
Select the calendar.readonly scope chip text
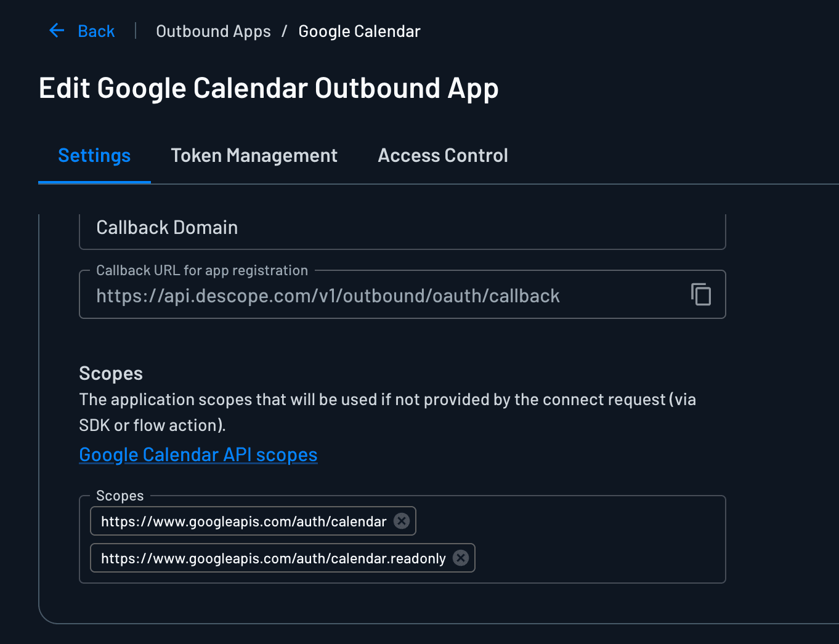273,558
